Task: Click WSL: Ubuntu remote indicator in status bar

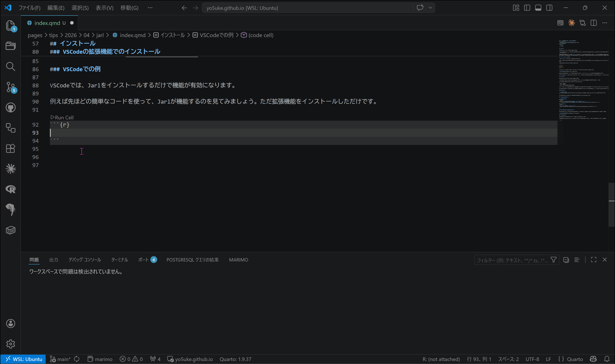Action: click(23, 359)
